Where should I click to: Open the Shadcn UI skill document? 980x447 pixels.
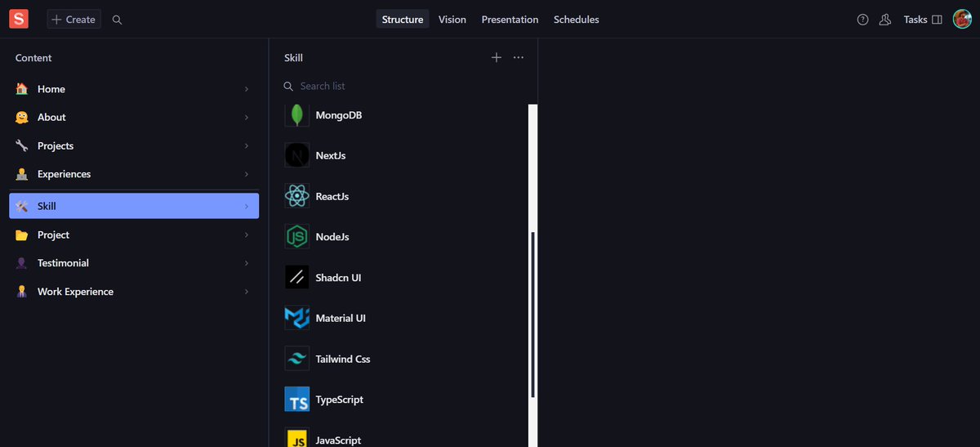click(403, 277)
